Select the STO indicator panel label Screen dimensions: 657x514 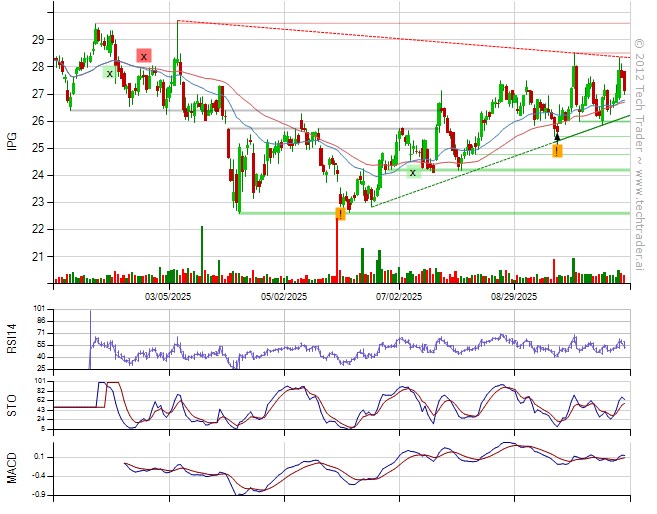(x=12, y=403)
